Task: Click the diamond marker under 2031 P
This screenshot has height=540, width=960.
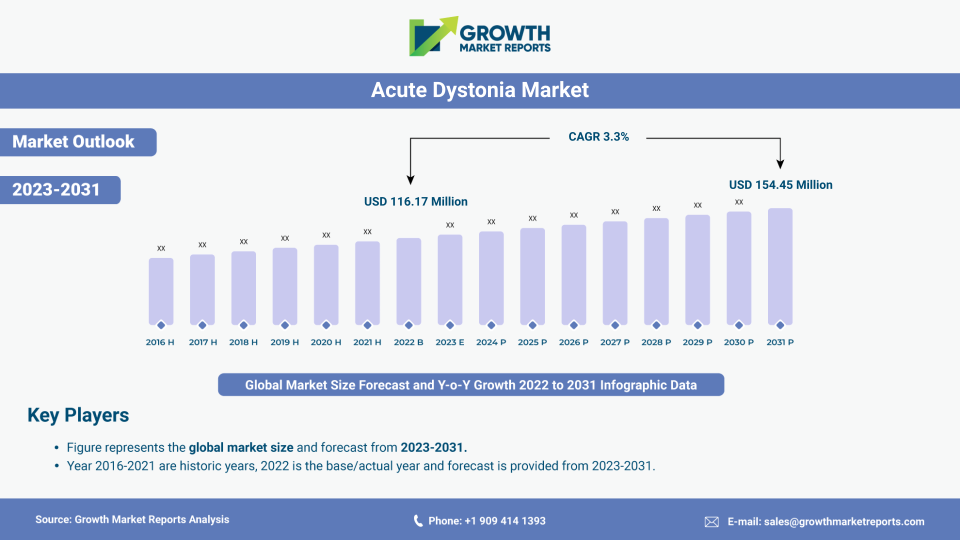Action: coord(779,324)
